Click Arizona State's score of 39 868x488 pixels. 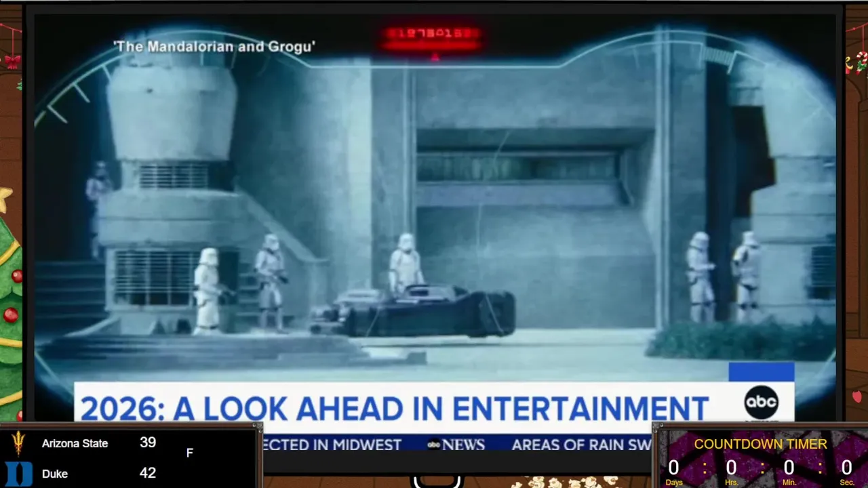click(x=148, y=443)
